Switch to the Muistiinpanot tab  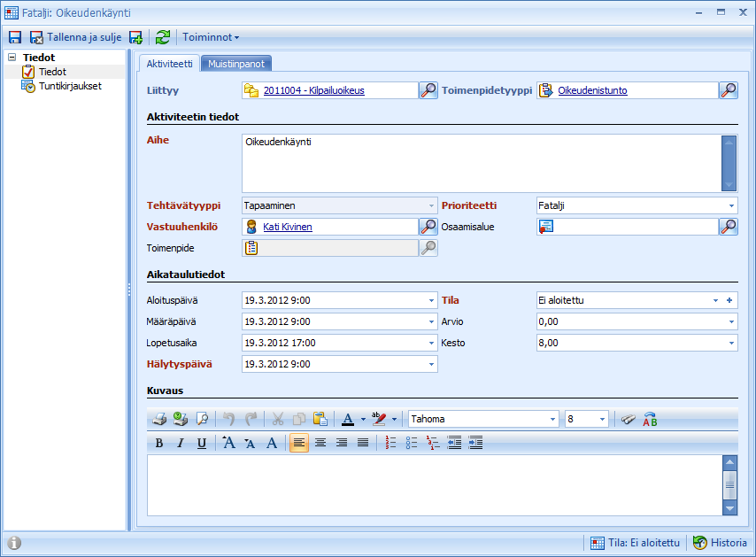[236, 64]
